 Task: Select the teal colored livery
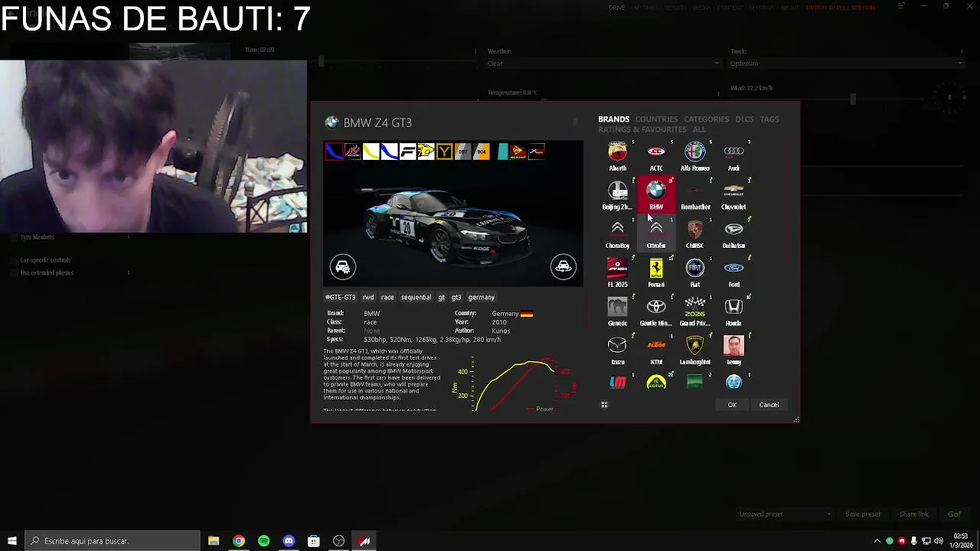coord(502,152)
